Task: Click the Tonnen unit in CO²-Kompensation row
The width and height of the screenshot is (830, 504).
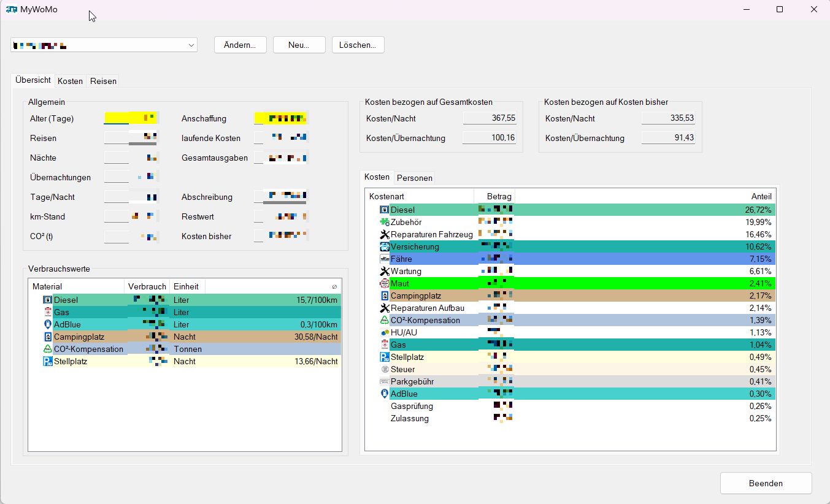Action: 187,349
